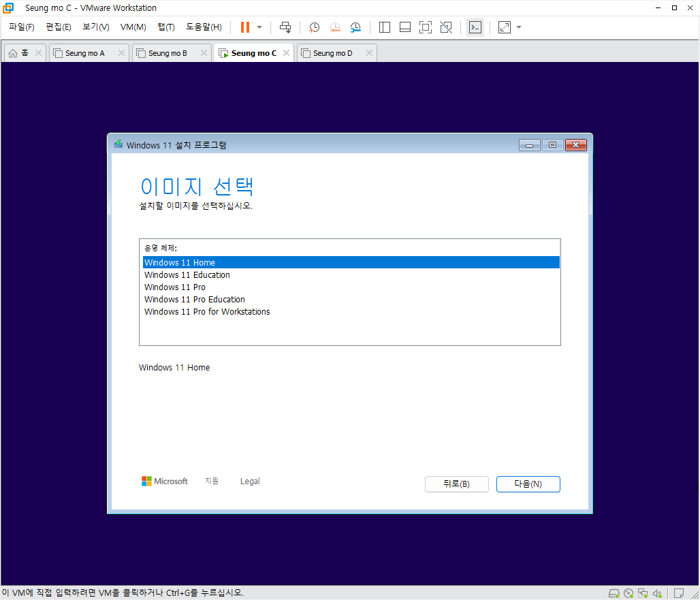The height and width of the screenshot is (600, 700).
Task: Open the Legal link
Action: point(250,481)
